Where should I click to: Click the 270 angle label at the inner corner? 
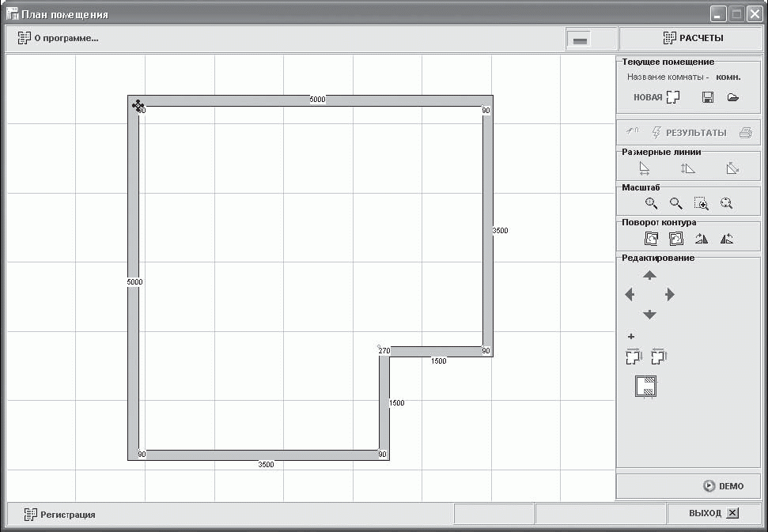[x=384, y=350]
